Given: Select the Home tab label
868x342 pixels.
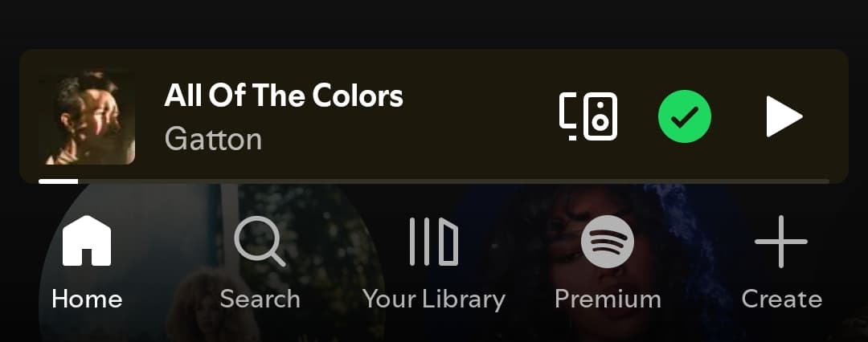Looking at the screenshot, I should (87, 299).
